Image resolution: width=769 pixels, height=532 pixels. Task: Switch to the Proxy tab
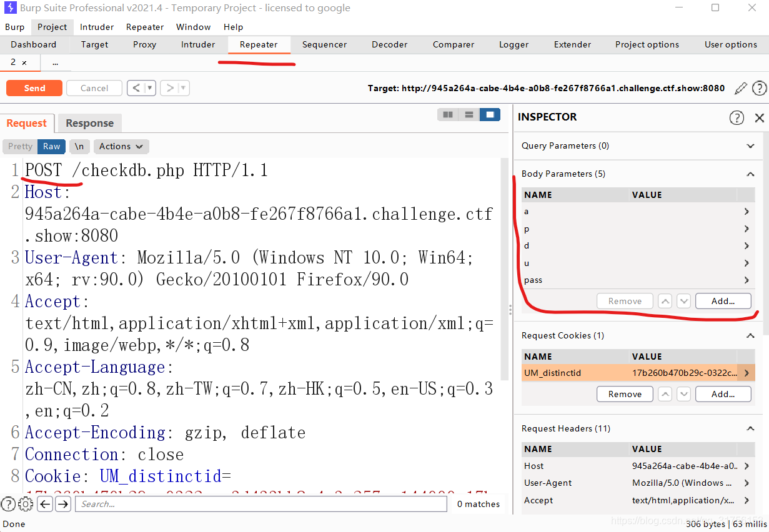tap(144, 44)
